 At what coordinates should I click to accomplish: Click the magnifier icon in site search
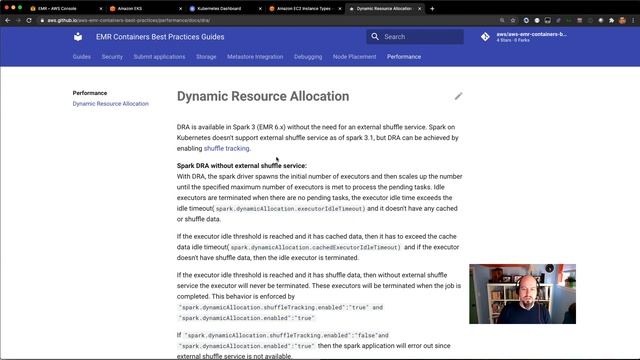point(375,37)
